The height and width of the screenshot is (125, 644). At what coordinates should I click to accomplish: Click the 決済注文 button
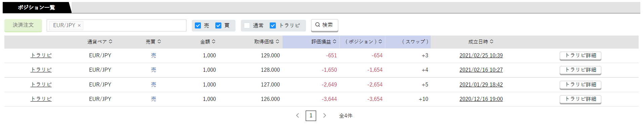[x=23, y=25]
